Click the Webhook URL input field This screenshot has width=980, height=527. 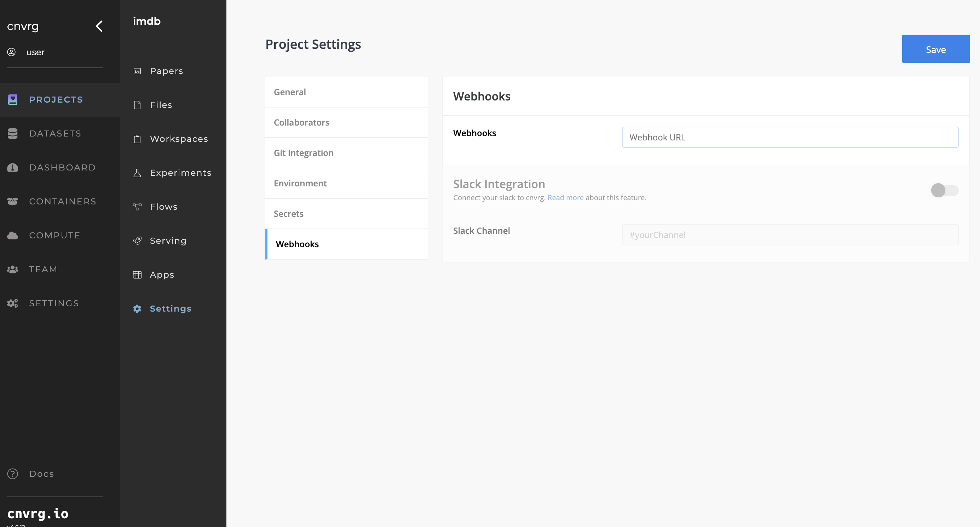789,137
